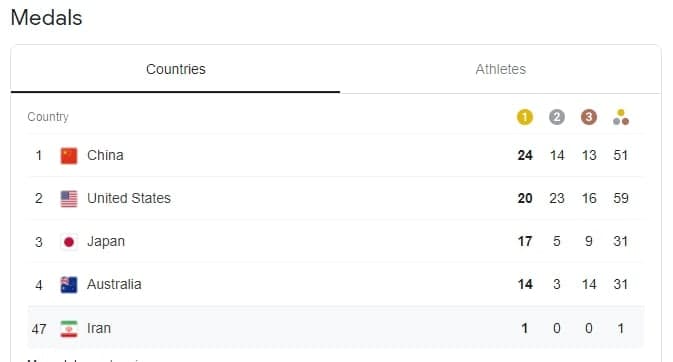Click the China flag icon
The width and height of the screenshot is (673, 362).
(69, 155)
